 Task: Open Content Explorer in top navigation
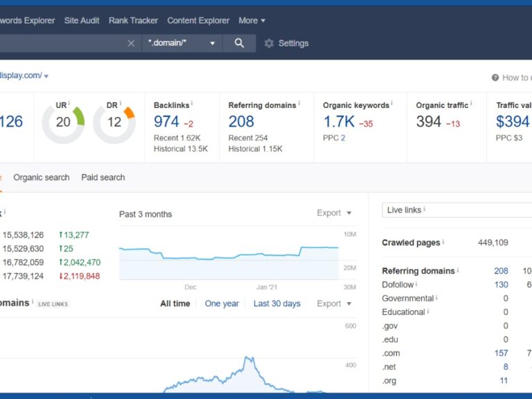(198, 20)
